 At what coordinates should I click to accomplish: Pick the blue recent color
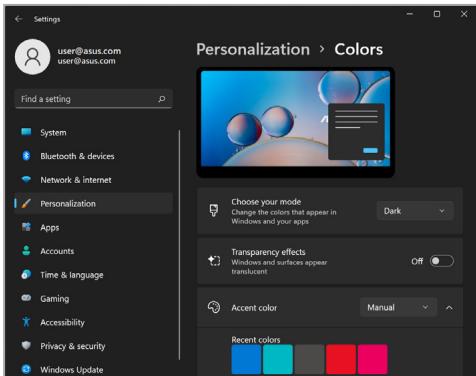[246, 359]
